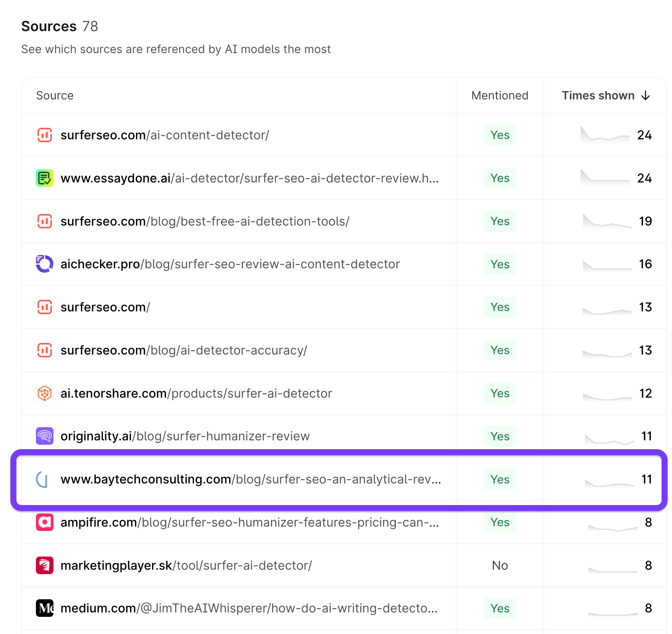Sort by Times shown descending arrow
This screenshot has width=672, height=634.
click(x=645, y=96)
